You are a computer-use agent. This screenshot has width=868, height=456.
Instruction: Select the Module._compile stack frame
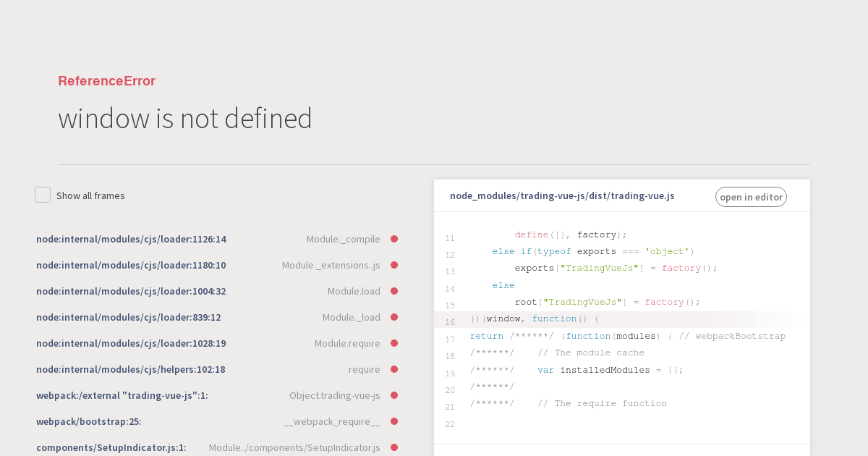click(208, 239)
